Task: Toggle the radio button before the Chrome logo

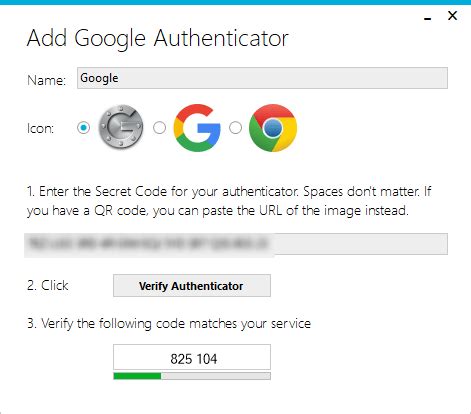Action: pos(235,128)
